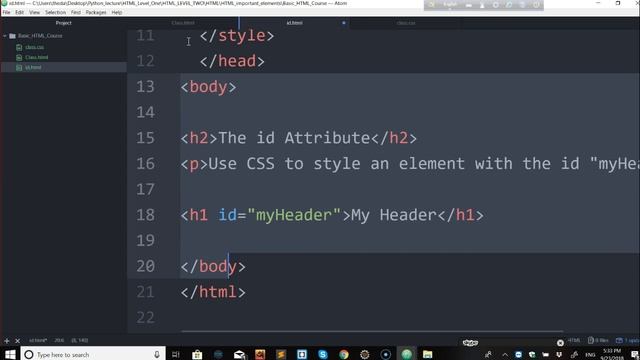Click the HTML grammar selector in status bar
640x360 pixels.
pyautogui.click(x=574, y=340)
